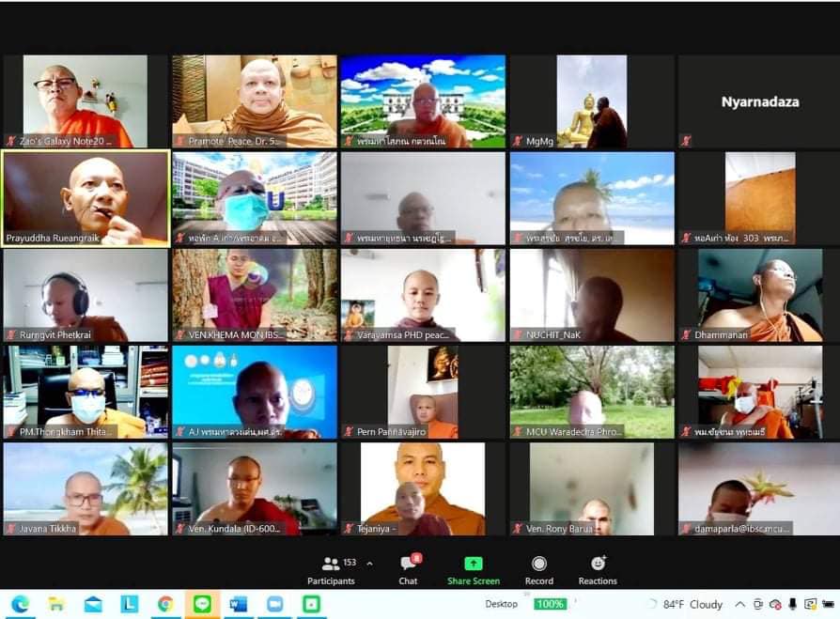Start recording with the Record button

point(539,566)
